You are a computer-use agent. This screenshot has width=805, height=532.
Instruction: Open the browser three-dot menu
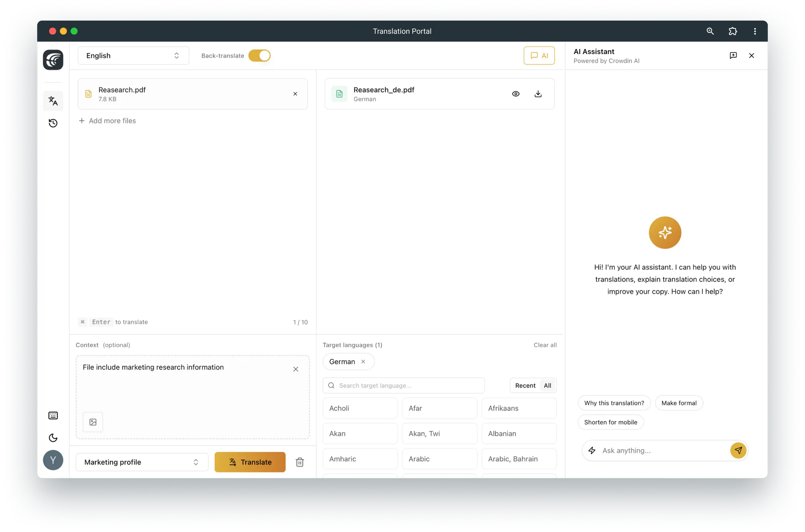(754, 31)
